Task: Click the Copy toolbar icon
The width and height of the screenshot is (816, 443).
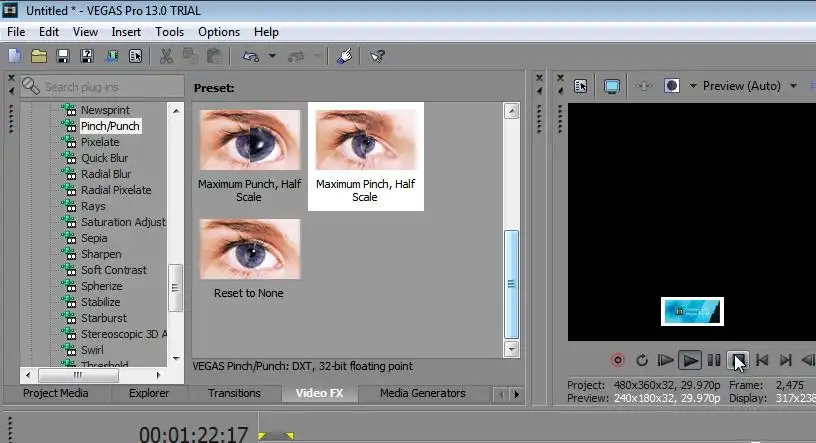Action: [x=190, y=56]
